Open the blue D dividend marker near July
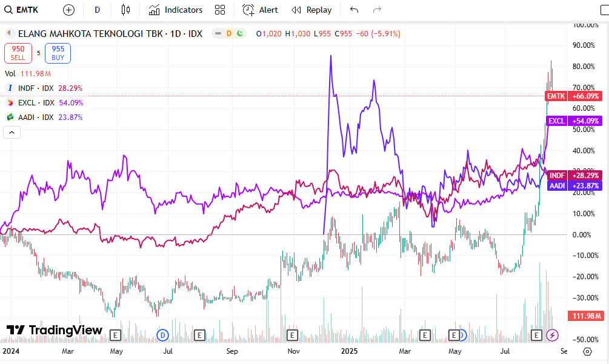609x364 pixels. [163, 335]
